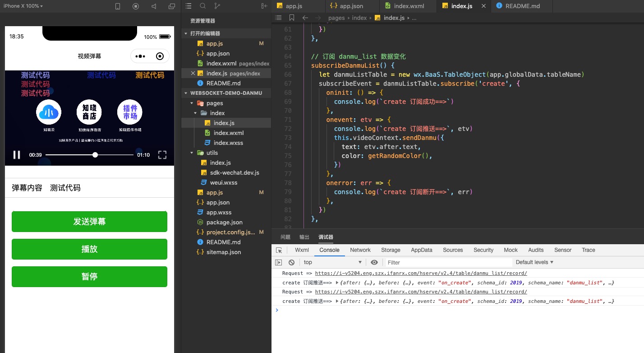The width and height of the screenshot is (644, 353).
Task: Toggle the console eye live expression icon
Action: click(374, 262)
